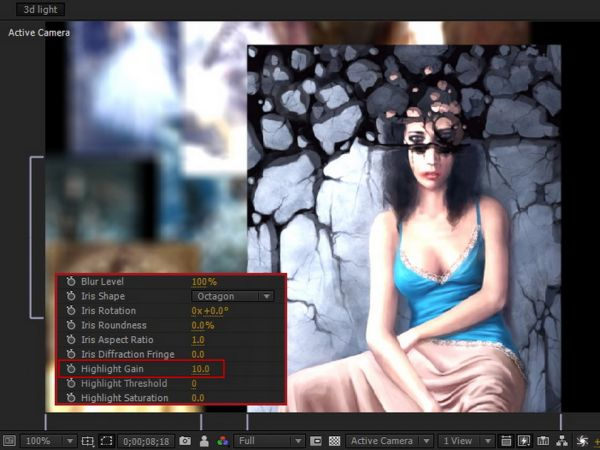Image resolution: width=600 pixels, height=450 pixels.
Task: Click Highlight Saturation 0.0 value
Action: pos(198,398)
